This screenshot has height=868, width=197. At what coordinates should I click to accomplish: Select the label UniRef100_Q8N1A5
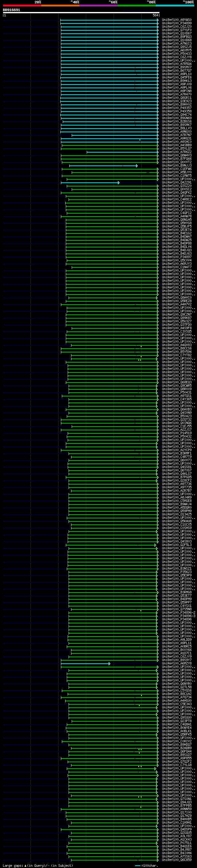(x=176, y=220)
